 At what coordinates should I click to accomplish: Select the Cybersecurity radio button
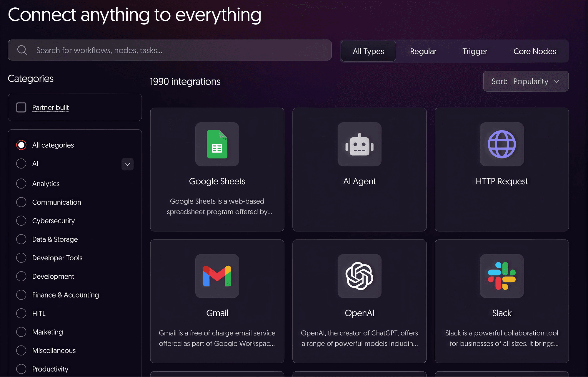click(21, 221)
